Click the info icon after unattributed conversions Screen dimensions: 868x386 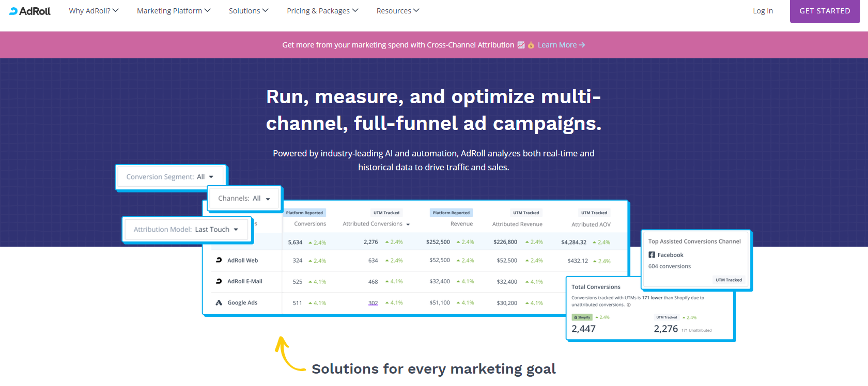click(629, 304)
